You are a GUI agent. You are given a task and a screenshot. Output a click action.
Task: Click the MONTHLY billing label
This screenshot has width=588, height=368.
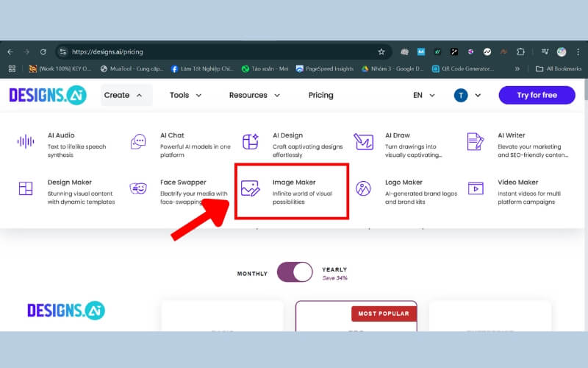coord(252,274)
